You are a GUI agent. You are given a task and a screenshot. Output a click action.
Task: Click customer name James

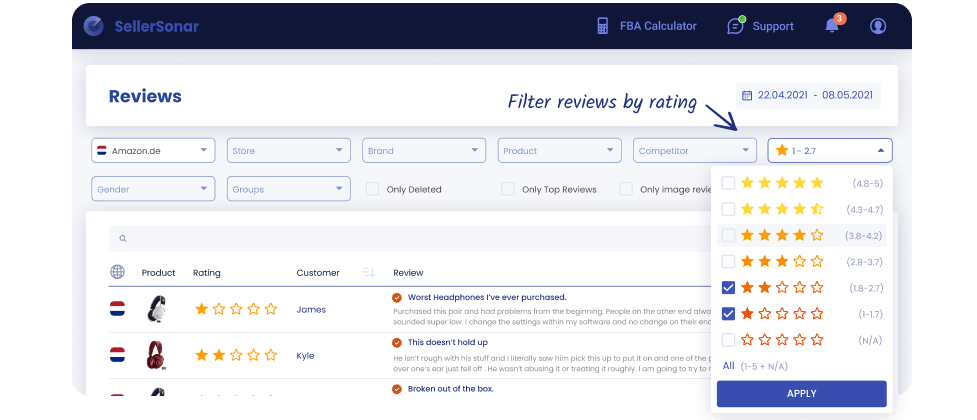coord(311,309)
